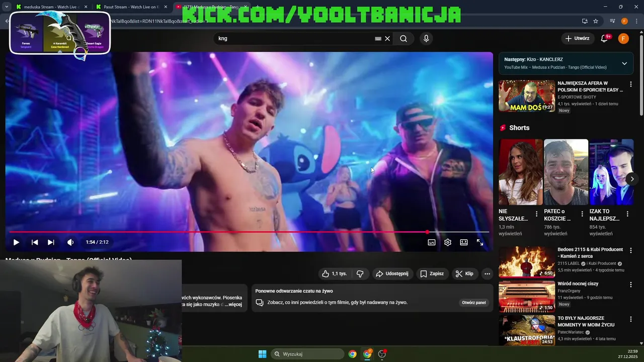This screenshot has height=362, width=644.
Task: Open the YouTube account avatar menu
Action: tap(623, 38)
